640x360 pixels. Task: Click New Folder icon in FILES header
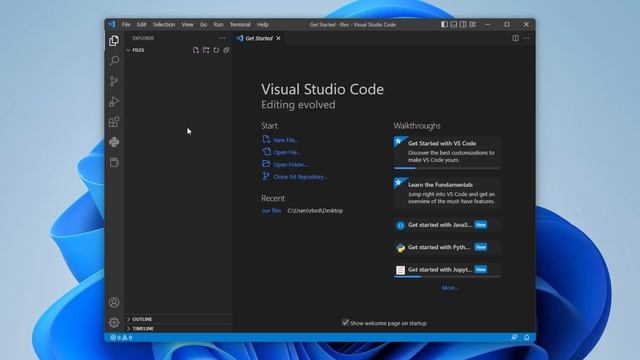[206, 50]
